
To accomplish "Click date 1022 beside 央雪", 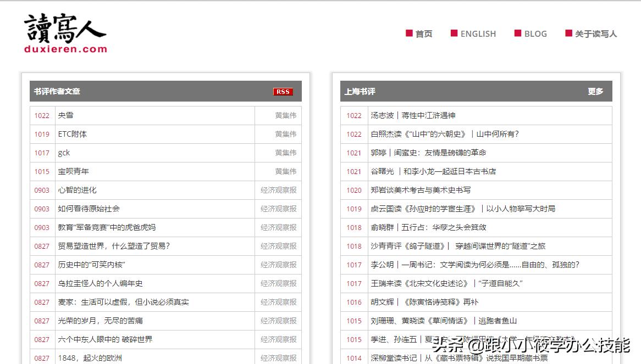I will 41,115.
